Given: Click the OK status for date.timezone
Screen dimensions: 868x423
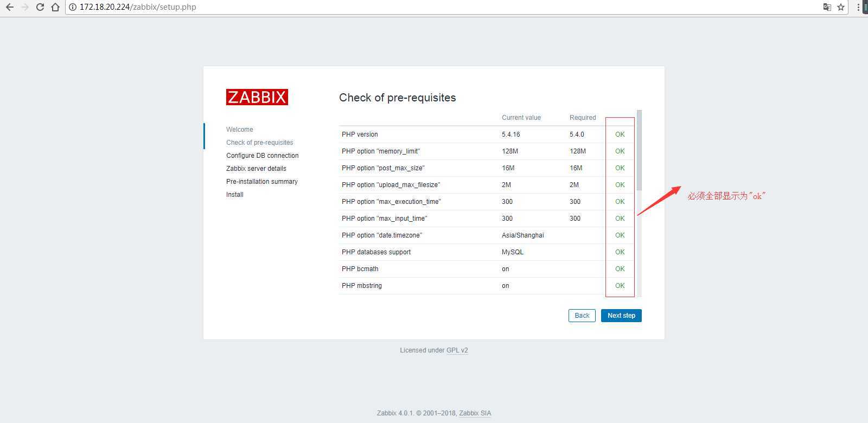Looking at the screenshot, I should 620,235.
